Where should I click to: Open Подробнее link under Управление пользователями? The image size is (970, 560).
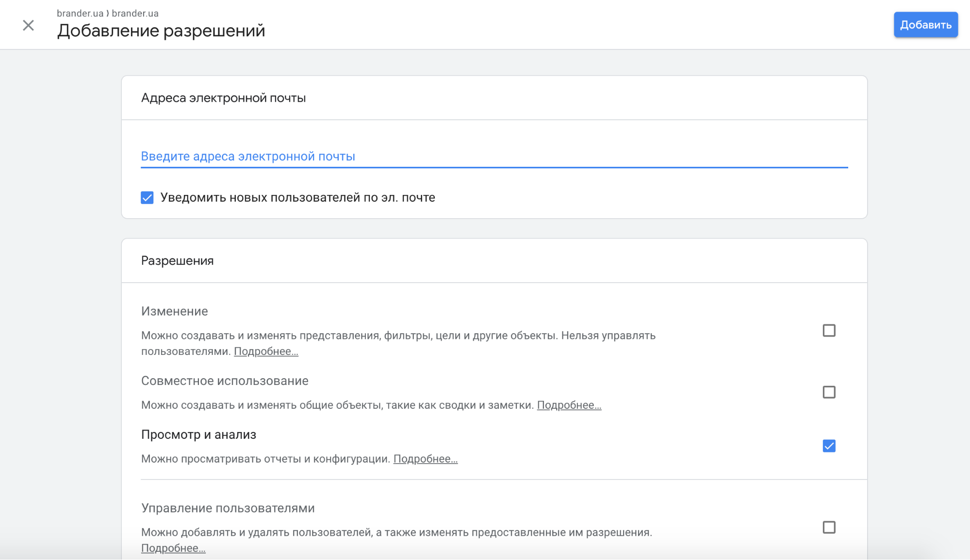(173, 548)
